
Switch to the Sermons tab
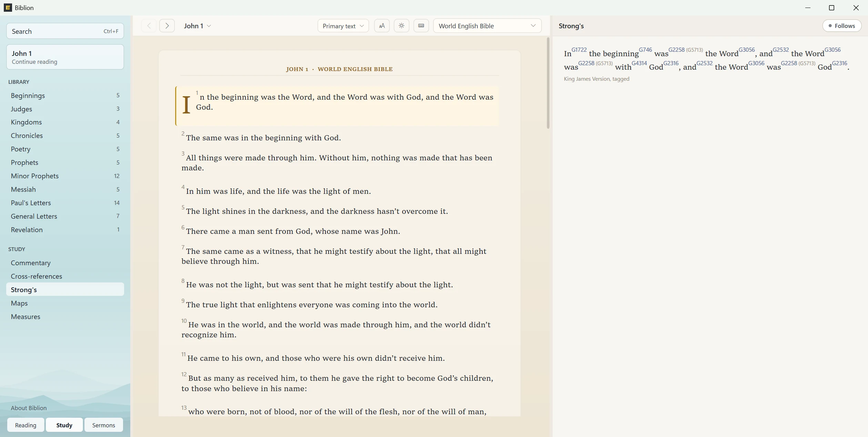tap(103, 425)
